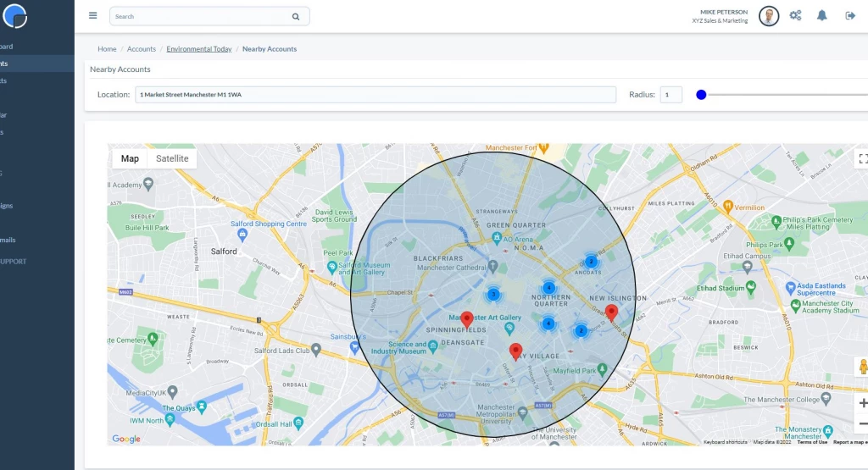Image resolution: width=868 pixels, height=470 pixels.
Task: Open Mike Peterson's profile avatar
Action: pos(768,16)
